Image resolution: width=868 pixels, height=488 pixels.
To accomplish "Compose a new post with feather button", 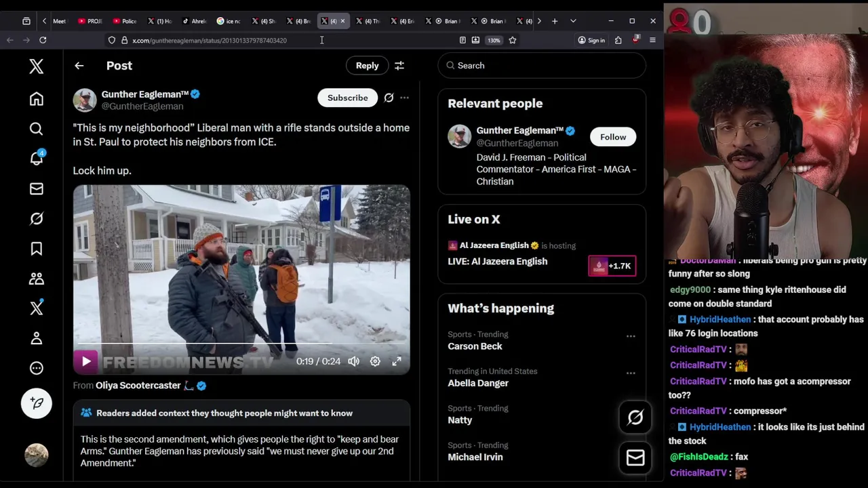I will pyautogui.click(x=37, y=403).
